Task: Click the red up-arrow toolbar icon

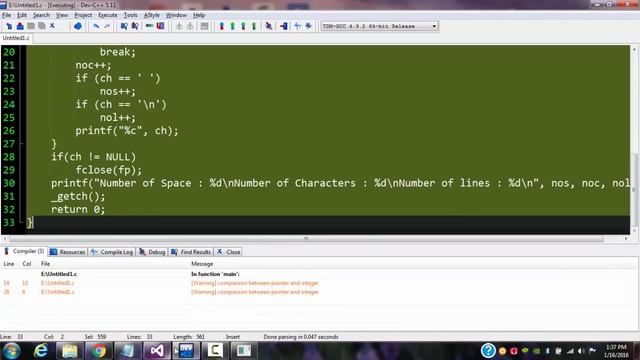Action: (222, 26)
